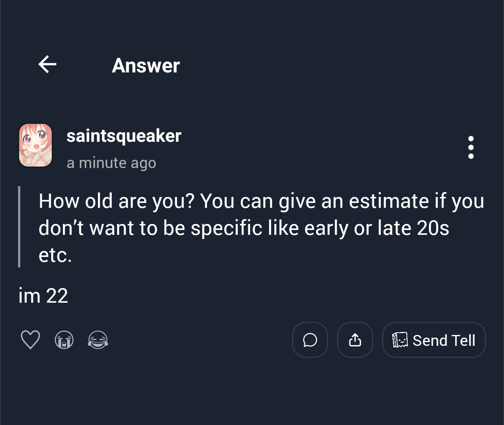Click the 'im 22' answer text

point(43,296)
